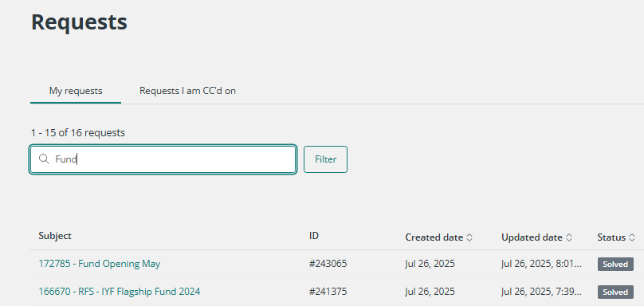Screen dimensions: 644x306
Task: Switch to My requests tab
Action: [x=76, y=91]
